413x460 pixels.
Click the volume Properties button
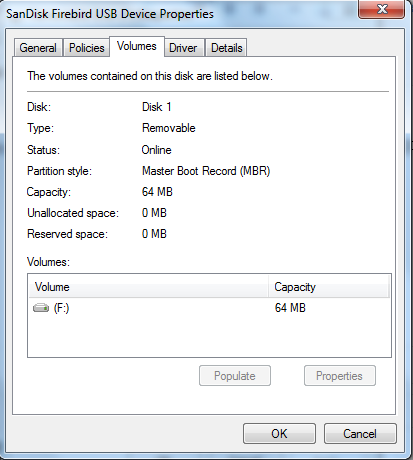point(339,376)
